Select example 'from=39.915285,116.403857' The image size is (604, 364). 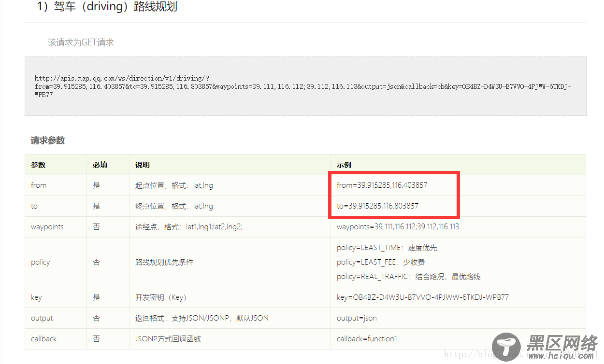click(x=382, y=185)
